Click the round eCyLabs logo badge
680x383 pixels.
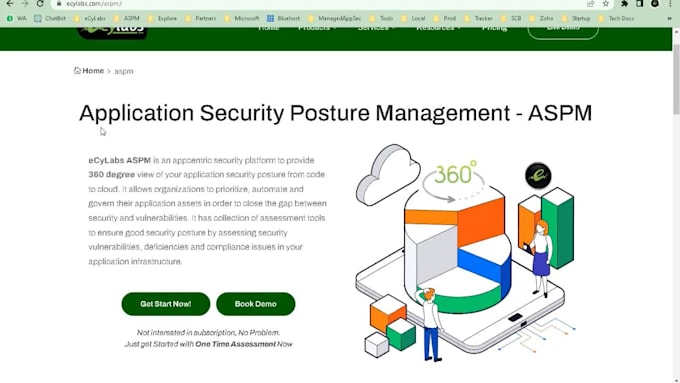538,176
